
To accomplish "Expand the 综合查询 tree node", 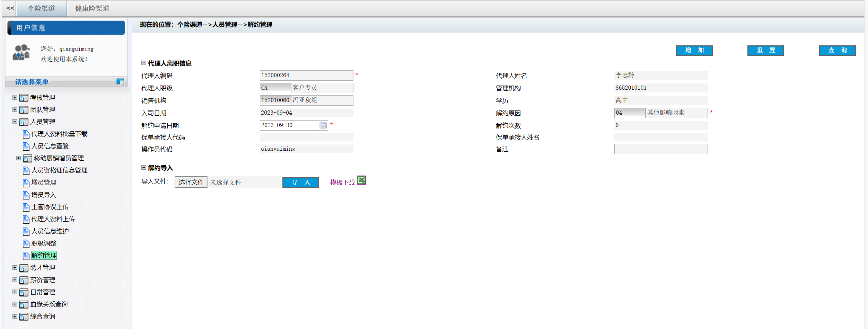I will click(15, 316).
